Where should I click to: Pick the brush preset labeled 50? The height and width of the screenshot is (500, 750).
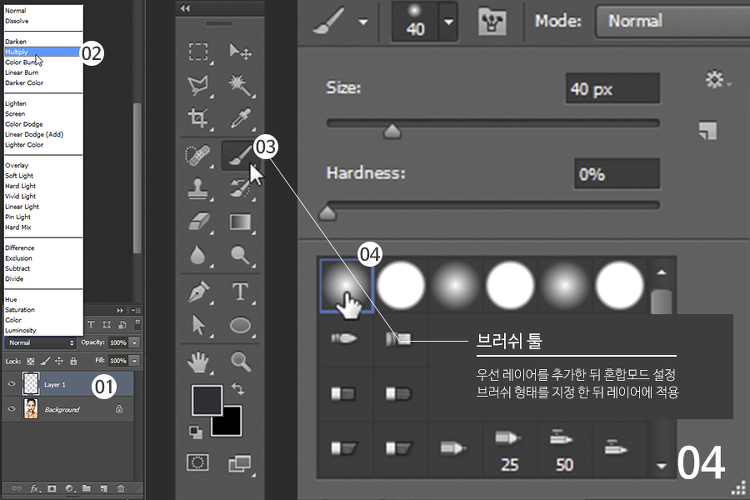coord(564,450)
